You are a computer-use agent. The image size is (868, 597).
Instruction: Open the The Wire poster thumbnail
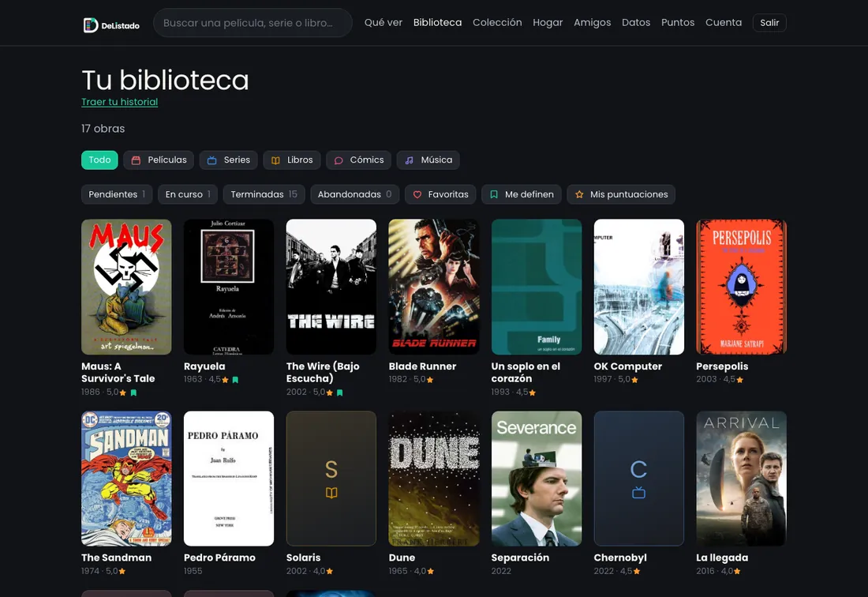(x=331, y=287)
